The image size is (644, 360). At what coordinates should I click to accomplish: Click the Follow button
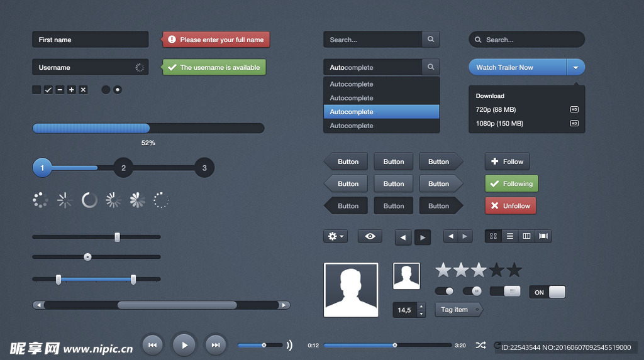(x=508, y=161)
